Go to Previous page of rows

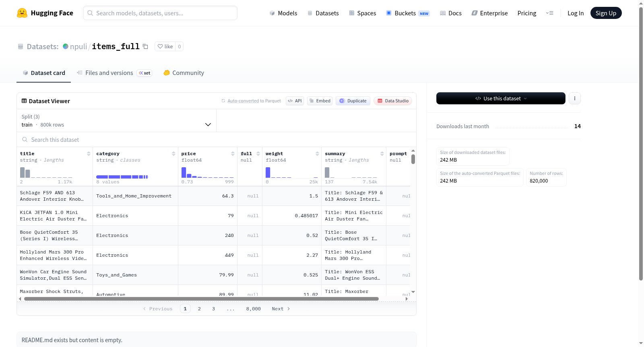158,309
